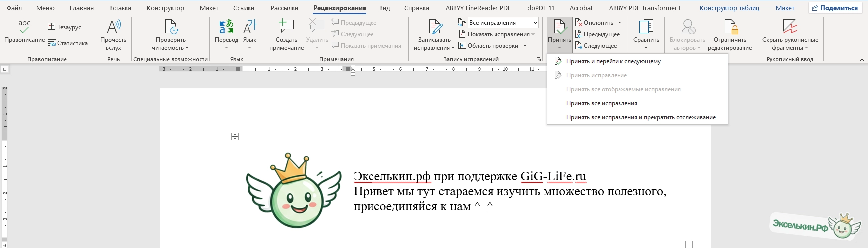Screen dimensions: 868x248
Task: Click the Read Aloud (Прочесть вслух) icon
Action: [113, 28]
